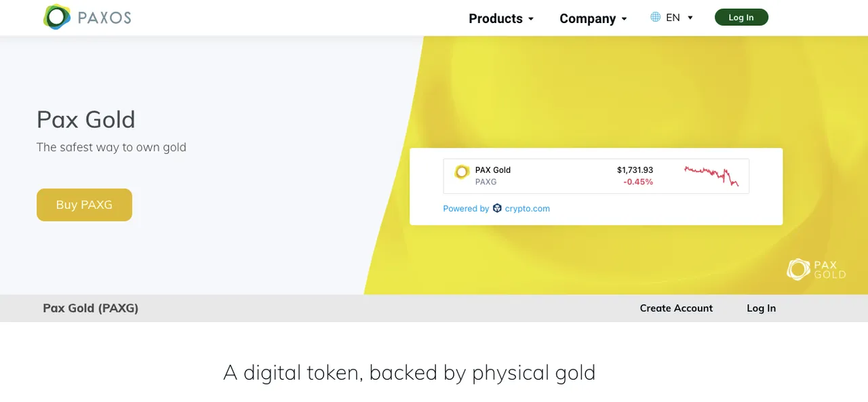Click the green Log In button
Screen dimensions: 868x402
(x=741, y=18)
